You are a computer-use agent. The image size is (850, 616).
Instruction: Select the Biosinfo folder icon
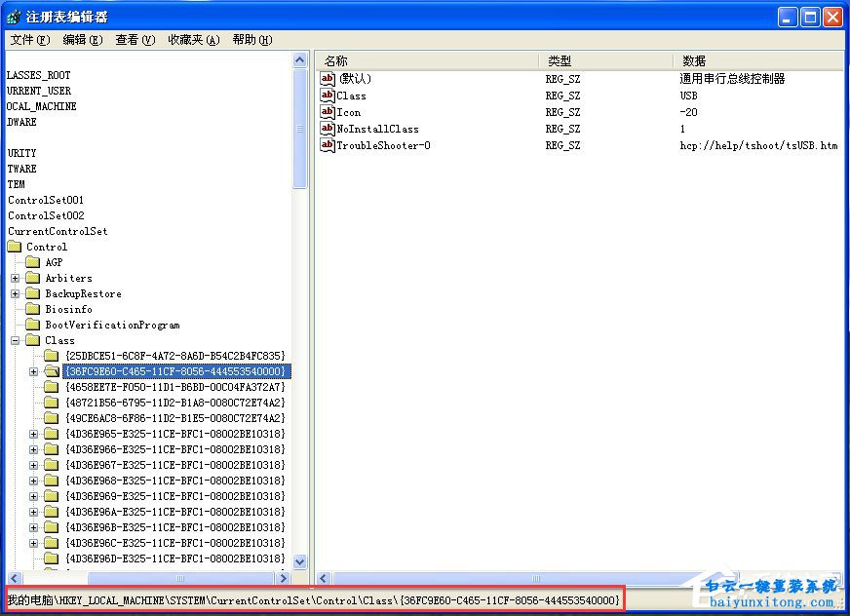click(x=33, y=309)
